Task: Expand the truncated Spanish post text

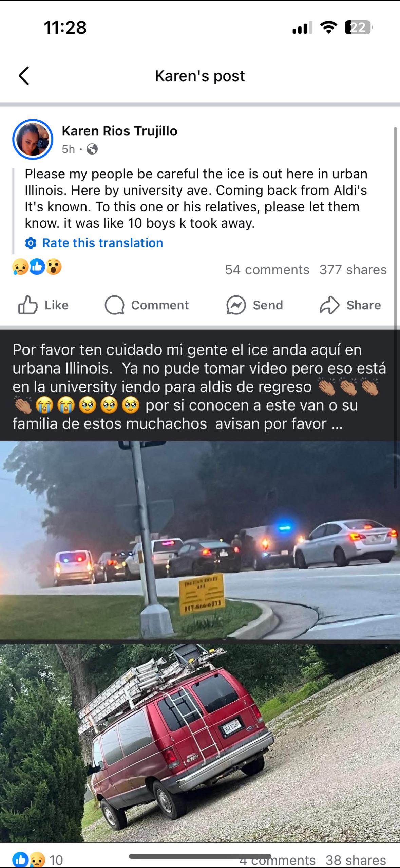Action: coord(337,424)
